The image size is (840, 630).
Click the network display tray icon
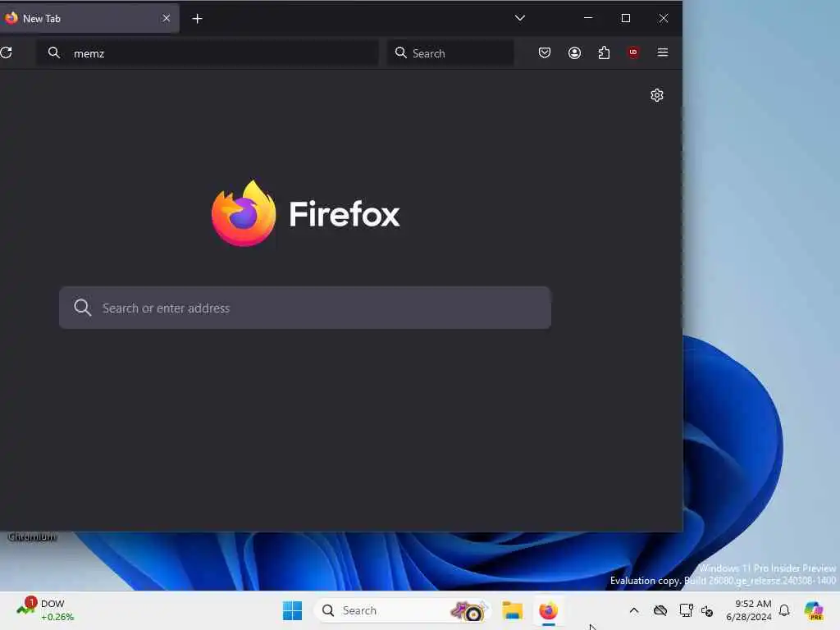pyautogui.click(x=686, y=610)
